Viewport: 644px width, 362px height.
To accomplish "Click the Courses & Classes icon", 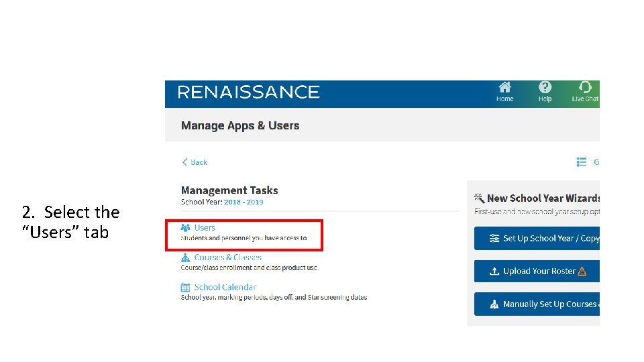I will (186, 257).
